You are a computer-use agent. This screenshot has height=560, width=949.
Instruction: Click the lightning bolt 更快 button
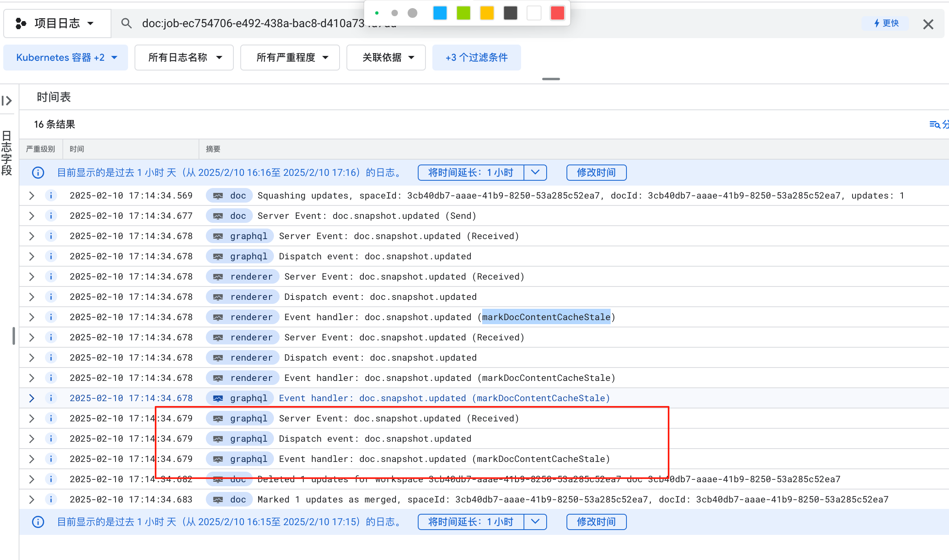(x=885, y=23)
